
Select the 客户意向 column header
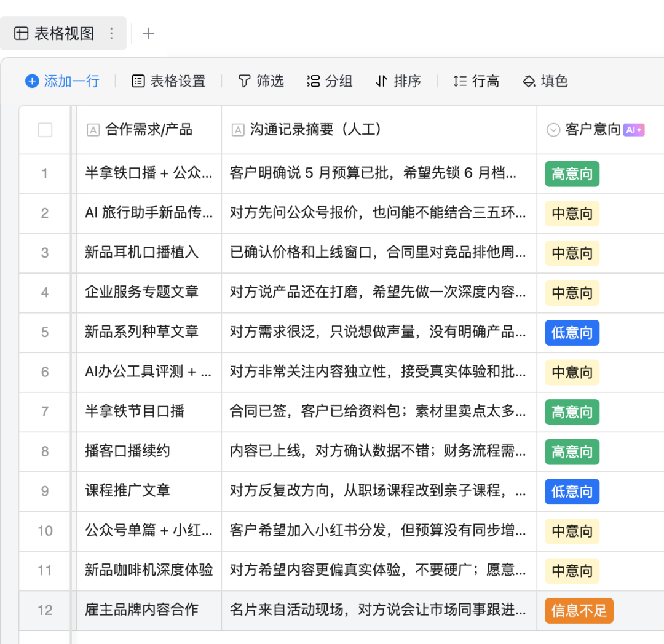pyautogui.click(x=601, y=130)
